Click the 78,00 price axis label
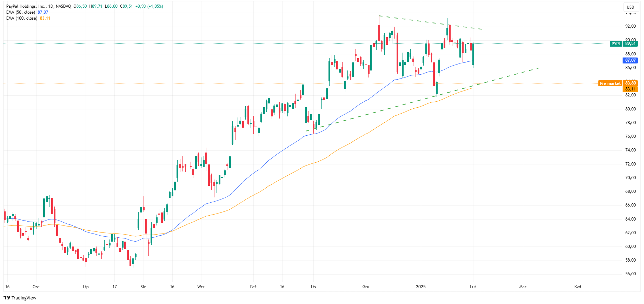The height and width of the screenshot is (304, 644). pos(630,123)
